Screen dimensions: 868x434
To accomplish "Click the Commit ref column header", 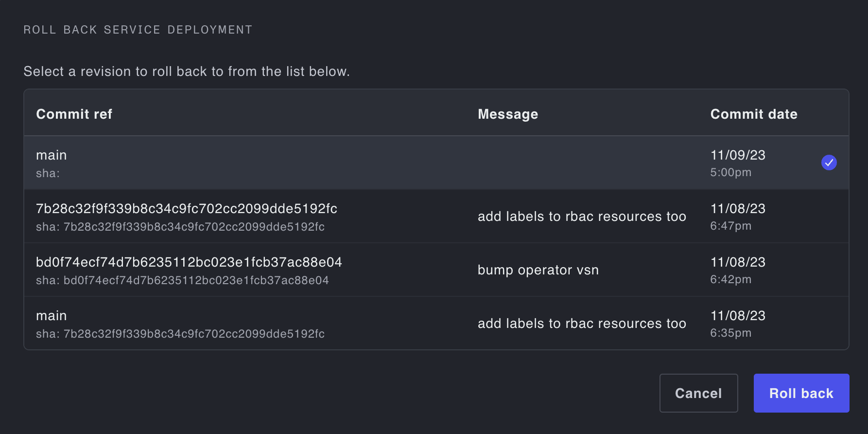I will tap(74, 114).
